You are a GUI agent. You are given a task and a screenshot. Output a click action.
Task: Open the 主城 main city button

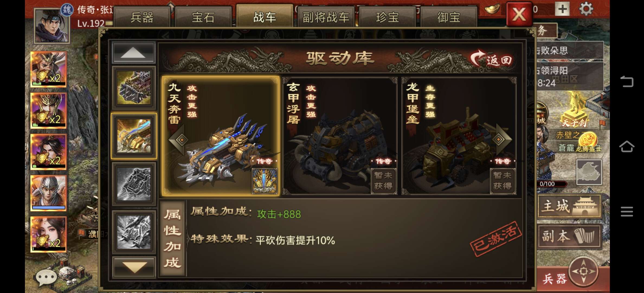tap(569, 206)
